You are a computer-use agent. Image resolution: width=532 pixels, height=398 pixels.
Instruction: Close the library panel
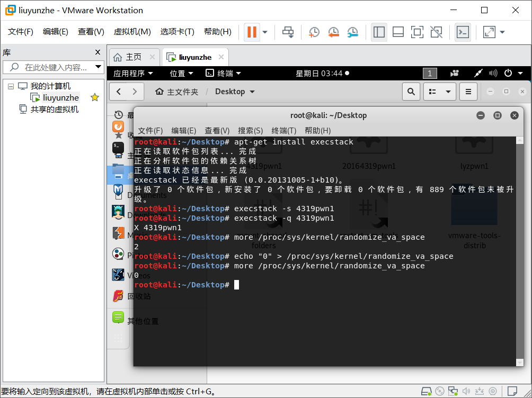pyautogui.click(x=97, y=52)
